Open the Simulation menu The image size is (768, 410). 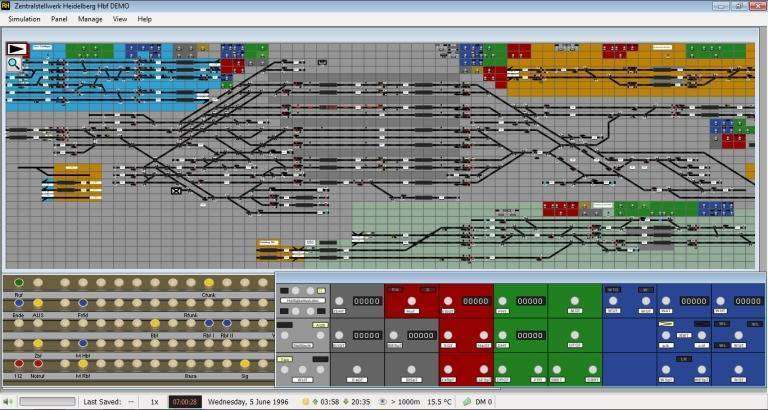(x=24, y=19)
